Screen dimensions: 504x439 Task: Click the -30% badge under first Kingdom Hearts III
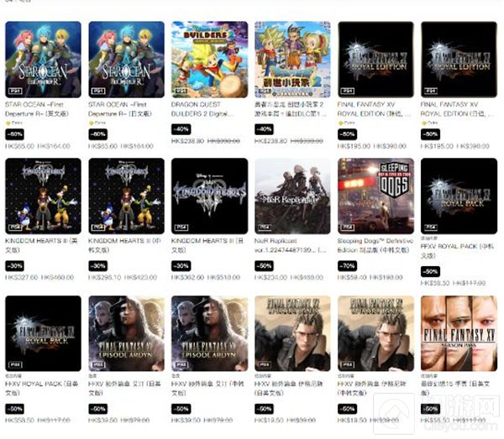[15, 266]
